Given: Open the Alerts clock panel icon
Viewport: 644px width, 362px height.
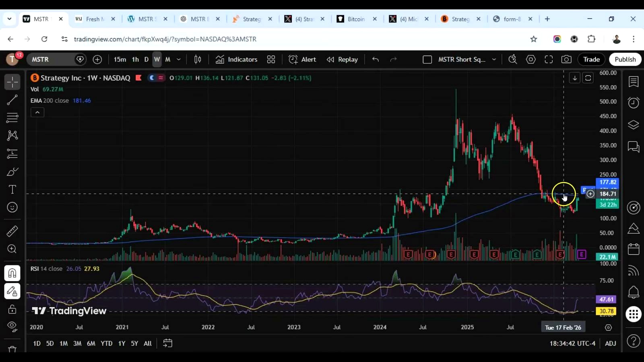Looking at the screenshot, I should (x=634, y=103).
